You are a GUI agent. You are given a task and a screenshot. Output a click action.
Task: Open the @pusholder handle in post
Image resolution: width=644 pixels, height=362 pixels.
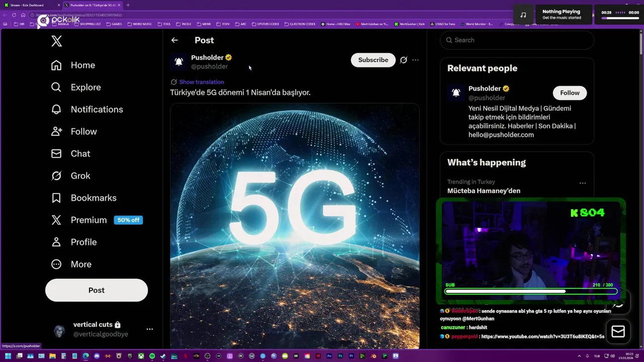point(209,66)
